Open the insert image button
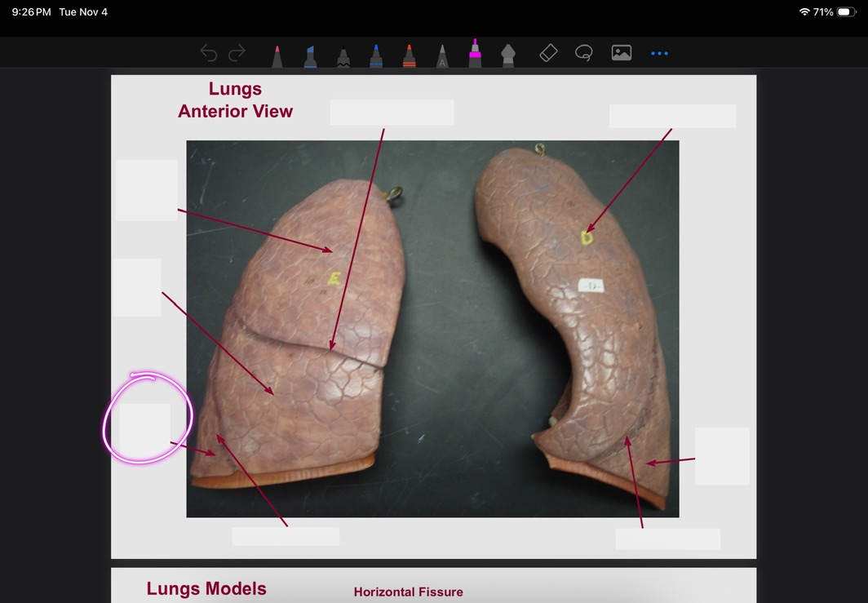The width and height of the screenshot is (868, 603). coord(622,53)
